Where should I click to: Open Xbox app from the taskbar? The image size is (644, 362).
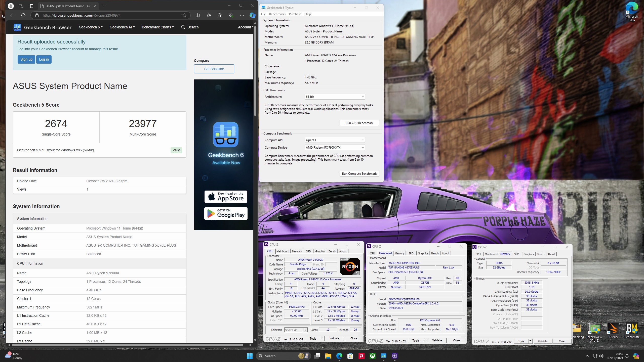[373, 356]
